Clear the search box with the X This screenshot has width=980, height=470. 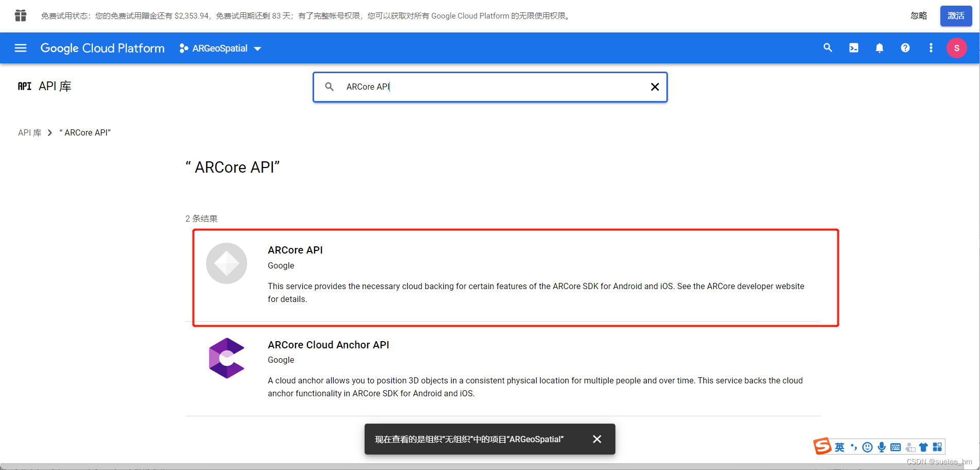[655, 87]
